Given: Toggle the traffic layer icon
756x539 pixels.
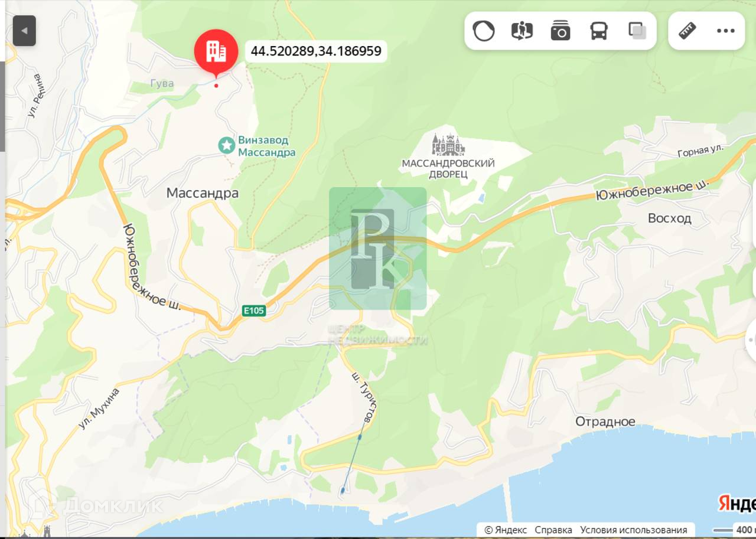Looking at the screenshot, I should coord(483,31).
